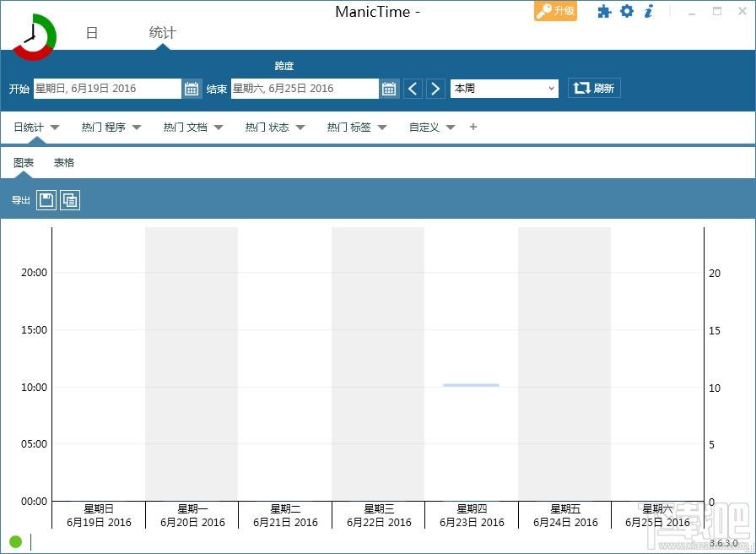756x554 pixels.
Task: Click Thursday's blue data bar
Action: (x=471, y=385)
